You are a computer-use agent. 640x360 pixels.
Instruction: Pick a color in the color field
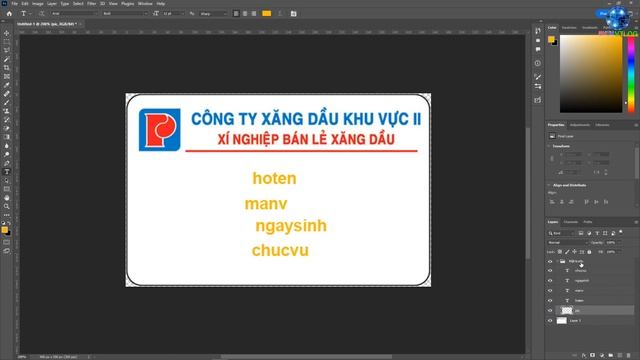[x=591, y=74]
